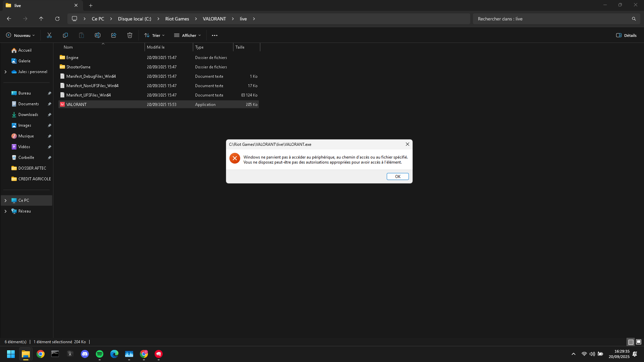
Task: Select Downloads in the navigation sidebar
Action: tap(28, 115)
